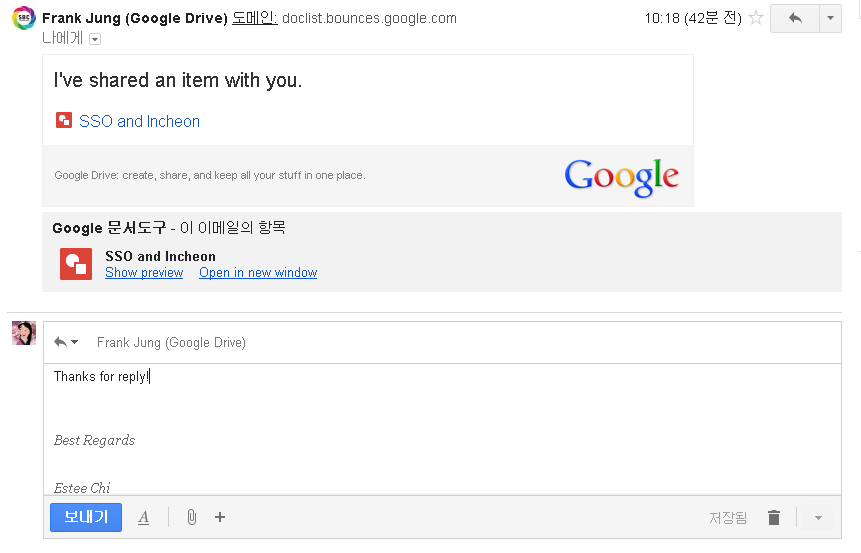The image size is (861, 553).
Task: Click the sender's SBC profile avatar
Action: tap(24, 18)
